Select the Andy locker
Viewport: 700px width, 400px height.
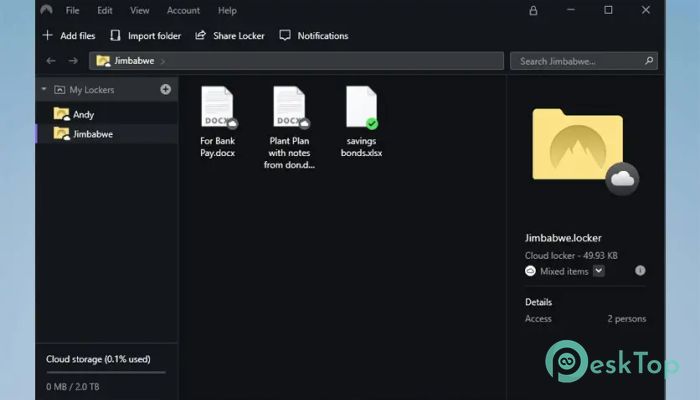click(x=107, y=114)
